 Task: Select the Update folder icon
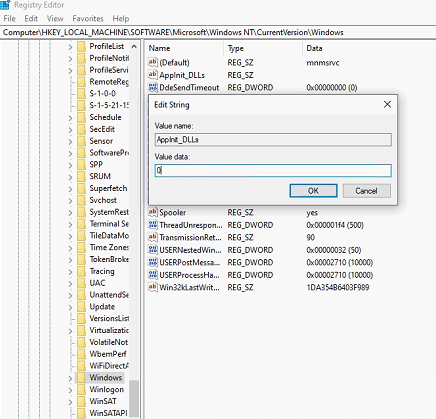(81, 307)
